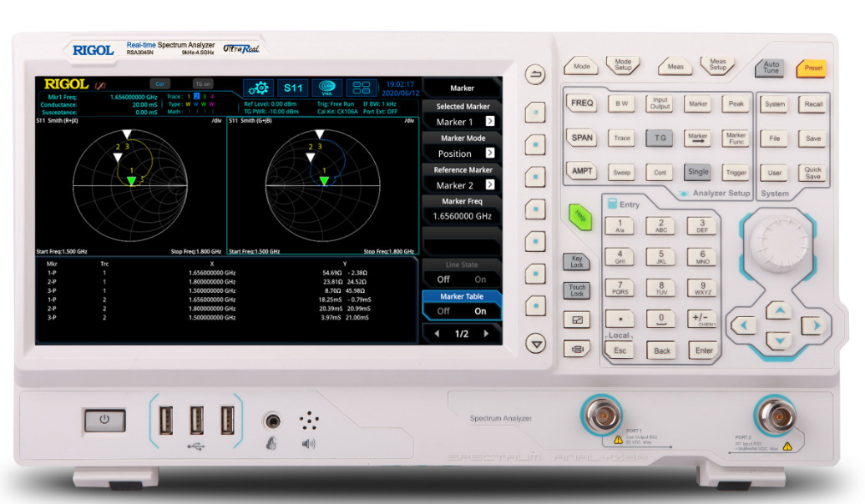Hit the FREQ key

coord(582,103)
